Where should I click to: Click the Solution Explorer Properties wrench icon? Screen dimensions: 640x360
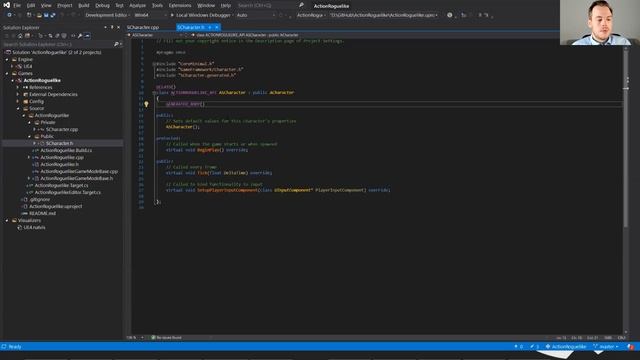tap(80, 36)
